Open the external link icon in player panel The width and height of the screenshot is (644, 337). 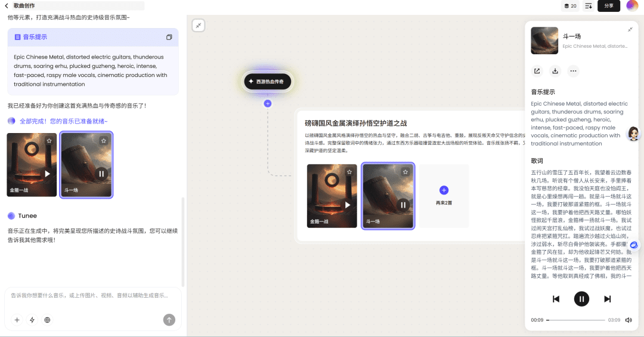tap(537, 71)
